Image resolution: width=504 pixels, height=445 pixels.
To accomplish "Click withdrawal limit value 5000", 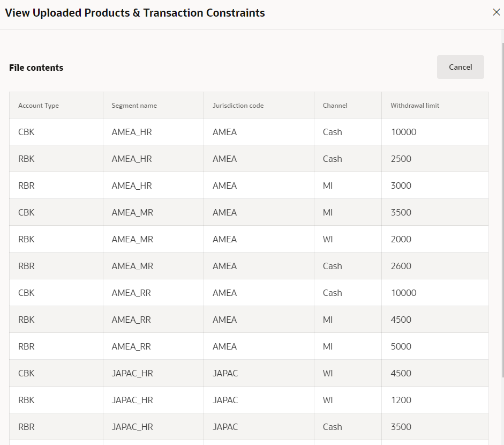I will pyautogui.click(x=401, y=346).
